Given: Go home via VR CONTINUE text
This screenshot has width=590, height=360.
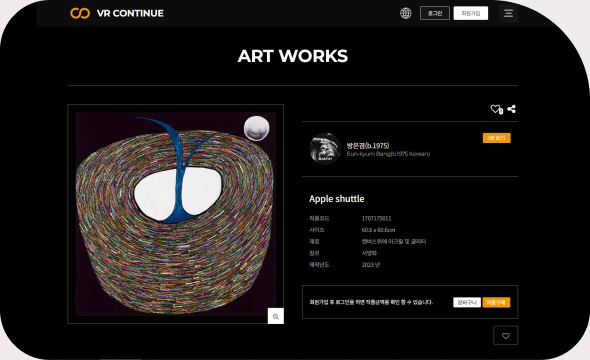Looking at the screenshot, I should [x=130, y=13].
